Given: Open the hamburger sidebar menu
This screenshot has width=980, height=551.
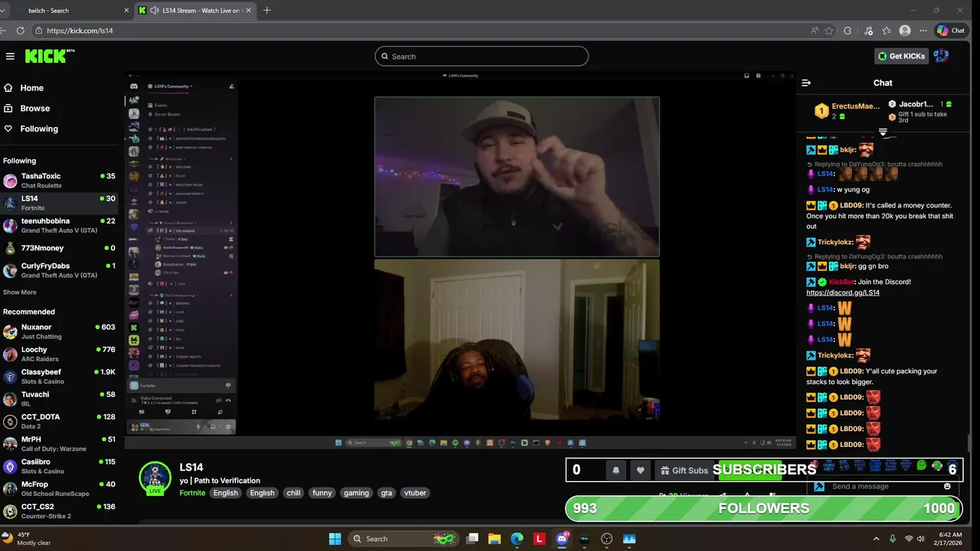Looking at the screenshot, I should [x=10, y=56].
